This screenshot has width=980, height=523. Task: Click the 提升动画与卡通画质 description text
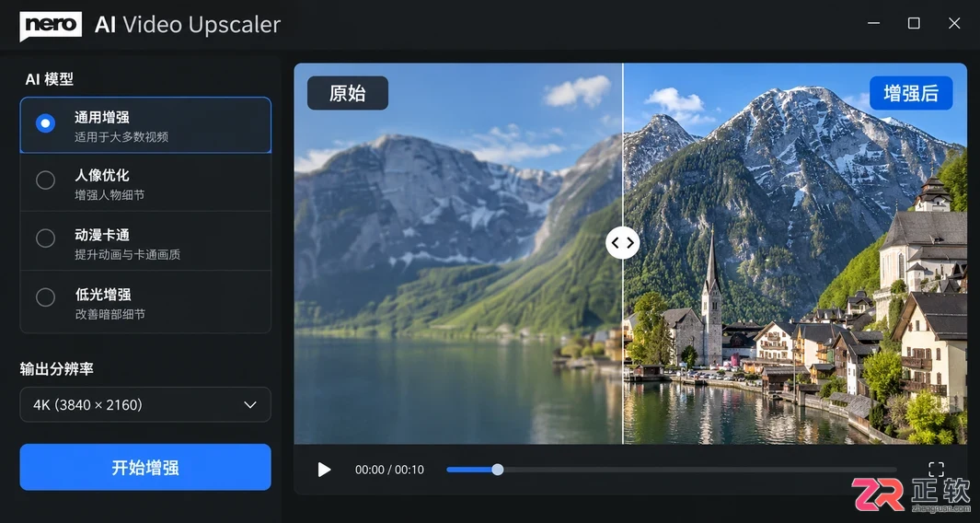pyautogui.click(x=128, y=255)
